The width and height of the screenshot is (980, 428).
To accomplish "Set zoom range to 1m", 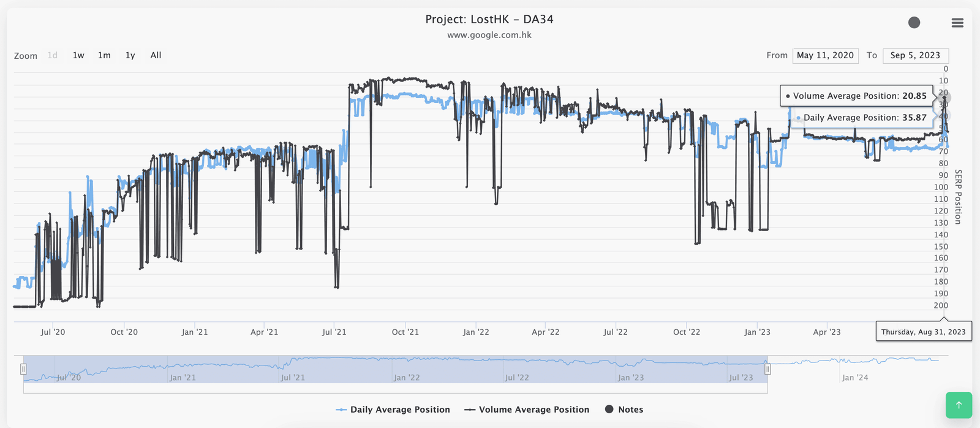I will 104,55.
